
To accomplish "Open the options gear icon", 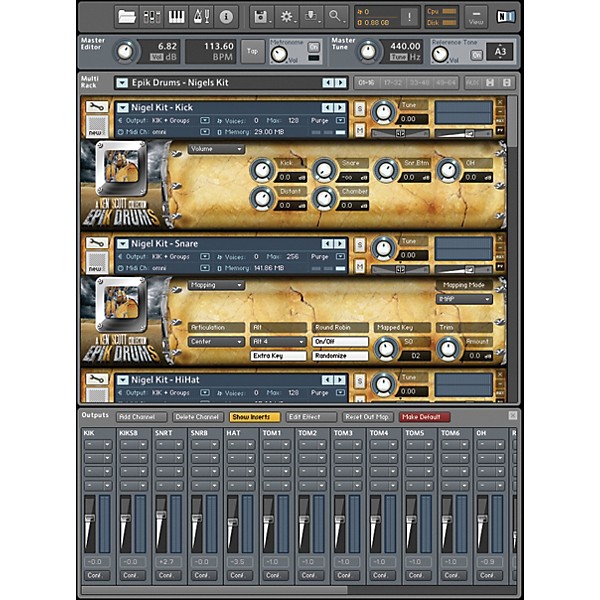I will pyautogui.click(x=287, y=17).
